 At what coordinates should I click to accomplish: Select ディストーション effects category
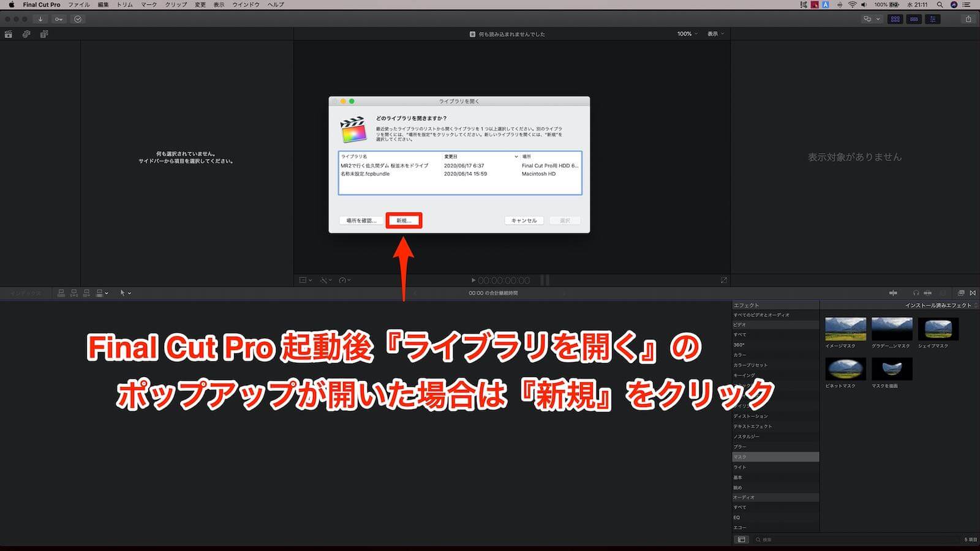[x=775, y=416]
